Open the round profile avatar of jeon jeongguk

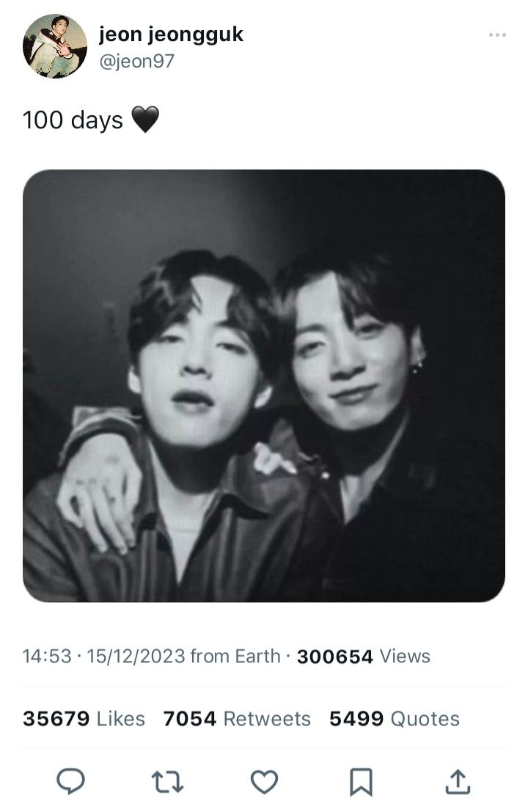click(x=55, y=46)
